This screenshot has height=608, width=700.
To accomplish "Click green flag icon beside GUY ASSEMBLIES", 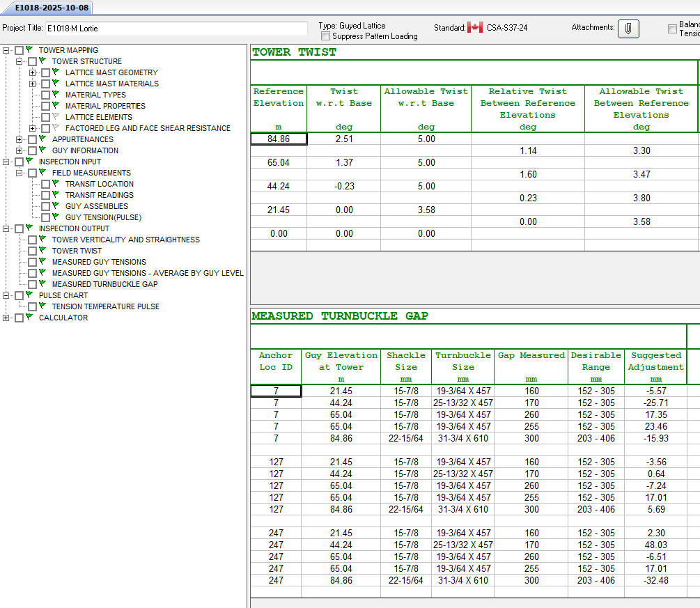I will [x=56, y=205].
